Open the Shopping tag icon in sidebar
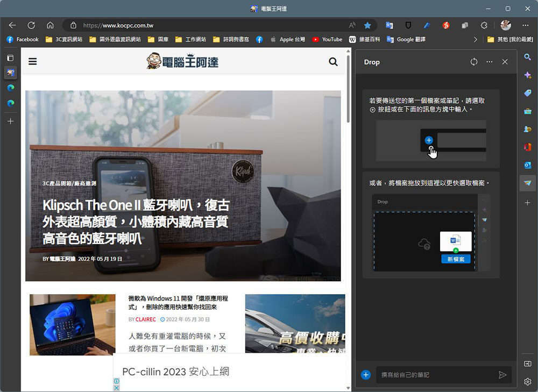The height and width of the screenshot is (392, 538). (x=527, y=93)
